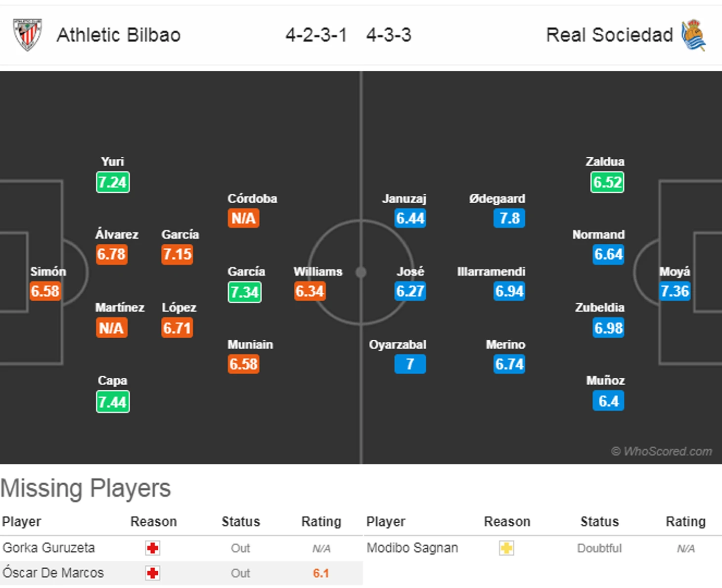Viewport: 722px width, 588px height.
Task: Click the Rating header in left table
Action: [321, 522]
